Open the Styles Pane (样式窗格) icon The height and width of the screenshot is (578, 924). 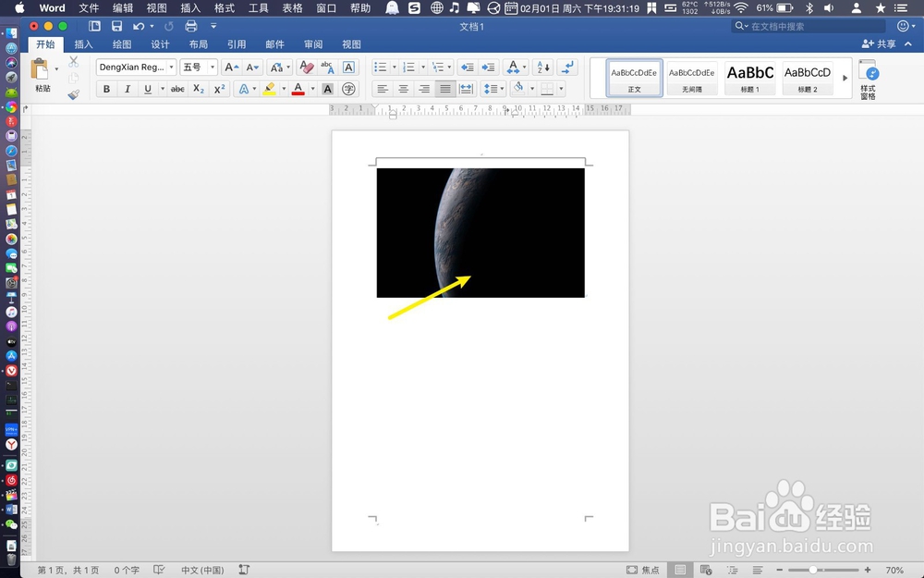pos(869,79)
